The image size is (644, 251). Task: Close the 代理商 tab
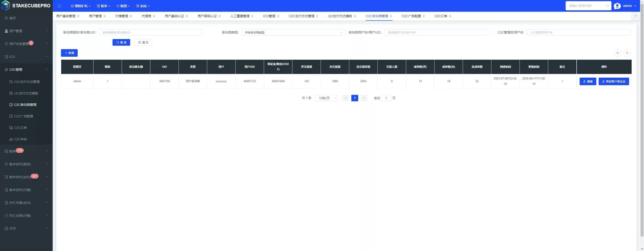(x=154, y=16)
